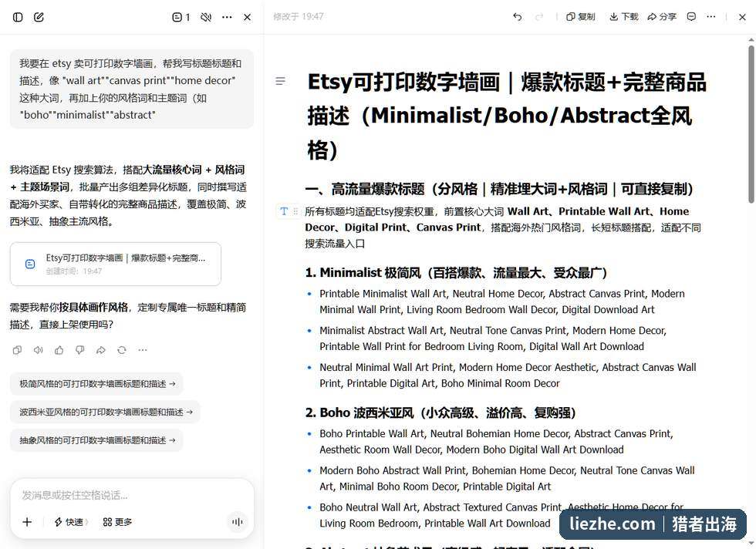Close the chat panel
The height and width of the screenshot is (549, 756).
pyautogui.click(x=248, y=18)
